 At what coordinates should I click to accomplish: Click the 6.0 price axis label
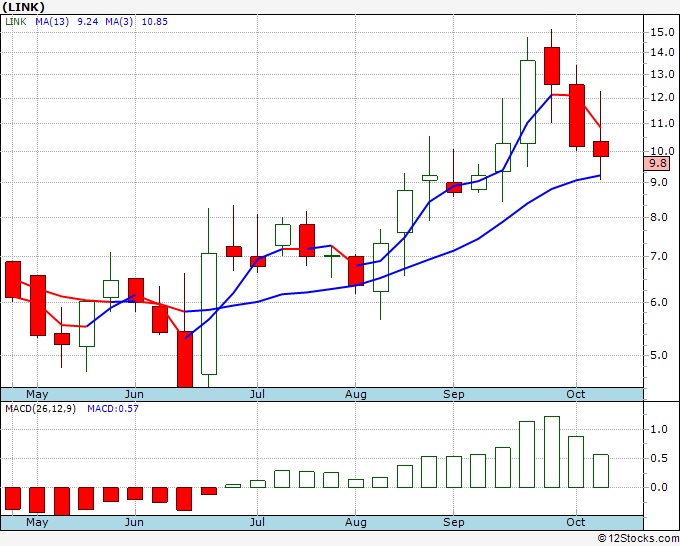659,302
